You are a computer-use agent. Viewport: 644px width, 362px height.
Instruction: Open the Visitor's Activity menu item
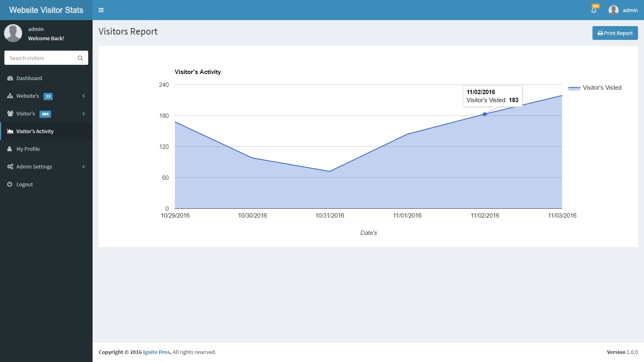[x=35, y=132]
